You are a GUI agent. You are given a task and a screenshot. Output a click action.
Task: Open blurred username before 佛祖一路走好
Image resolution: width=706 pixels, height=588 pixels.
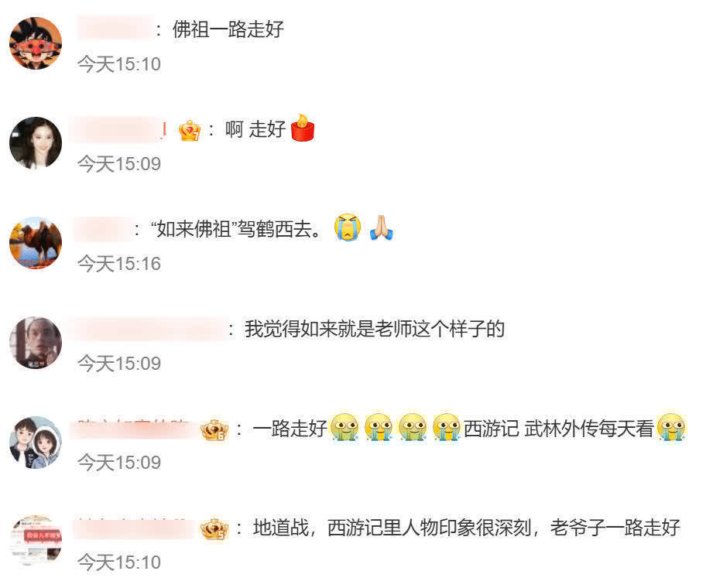115,28
